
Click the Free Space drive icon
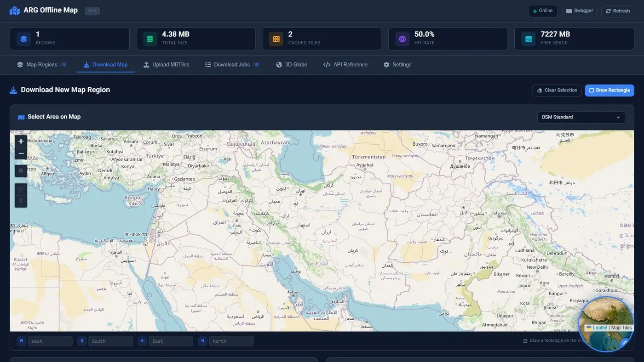click(x=529, y=39)
